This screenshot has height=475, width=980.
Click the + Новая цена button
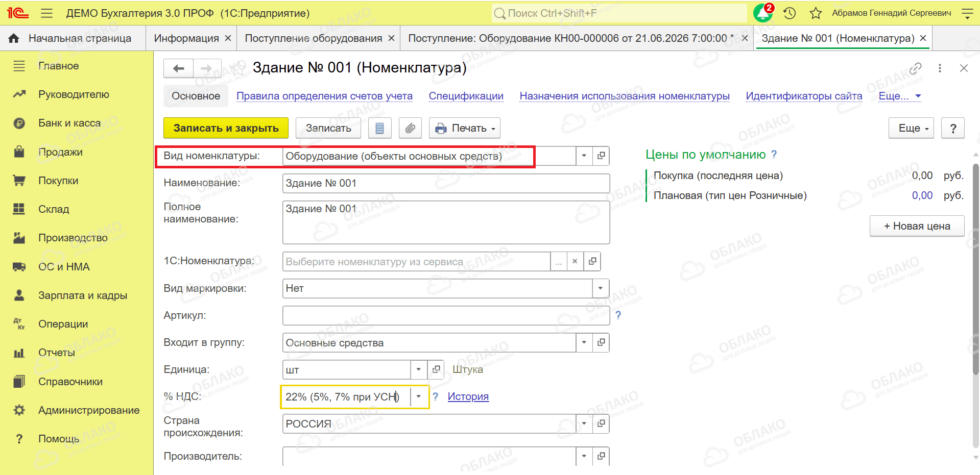click(x=917, y=226)
